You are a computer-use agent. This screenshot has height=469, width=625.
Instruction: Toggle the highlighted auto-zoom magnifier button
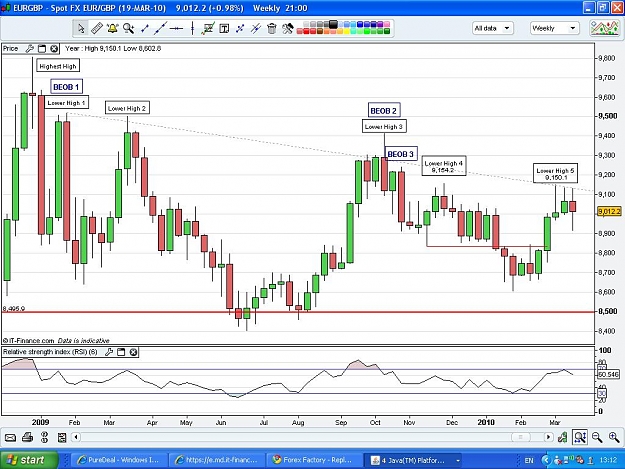click(580, 437)
